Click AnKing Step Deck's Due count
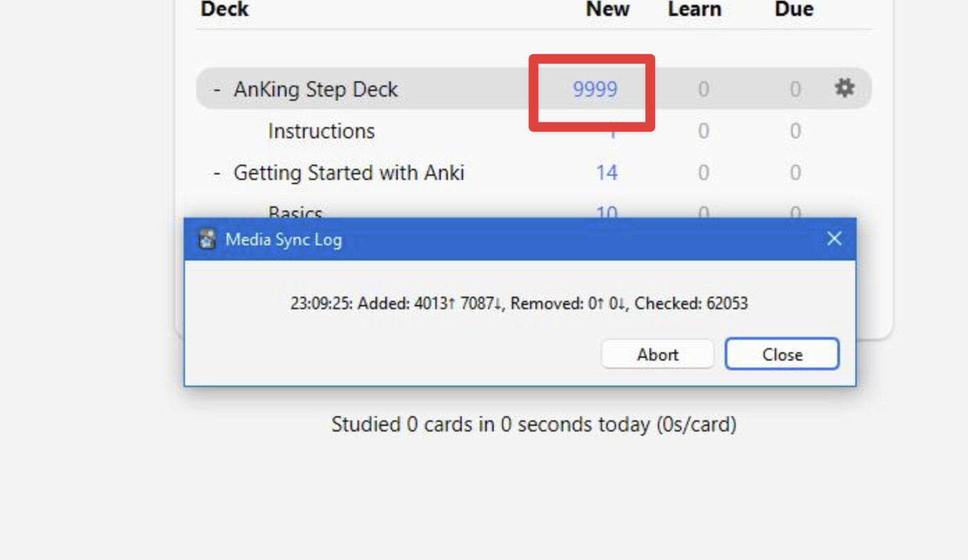 [x=795, y=90]
